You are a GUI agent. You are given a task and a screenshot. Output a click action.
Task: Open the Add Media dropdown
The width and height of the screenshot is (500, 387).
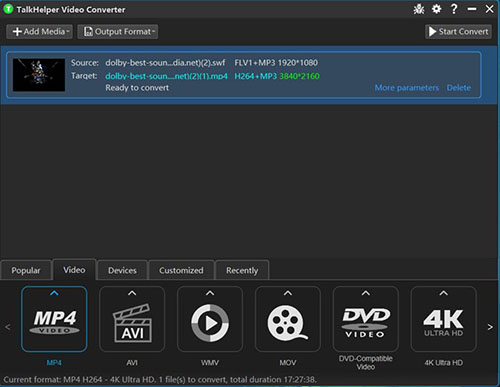(39, 32)
